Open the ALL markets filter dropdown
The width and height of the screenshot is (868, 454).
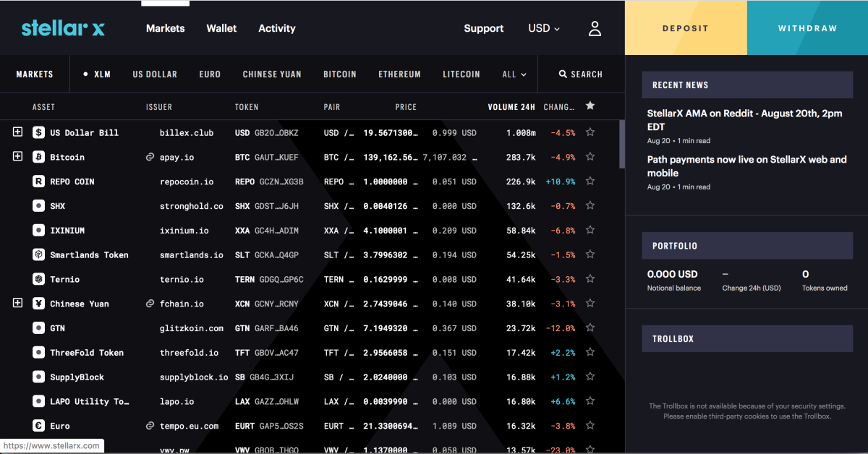[x=514, y=74]
